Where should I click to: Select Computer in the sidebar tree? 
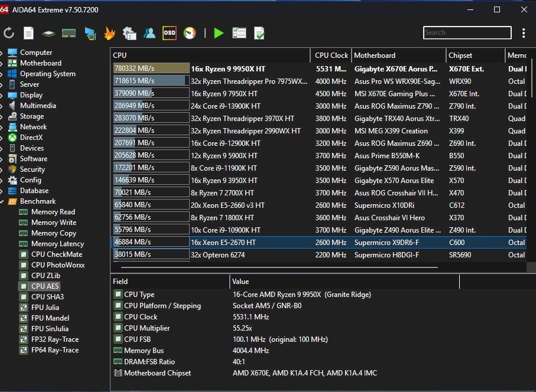pyautogui.click(x=36, y=53)
